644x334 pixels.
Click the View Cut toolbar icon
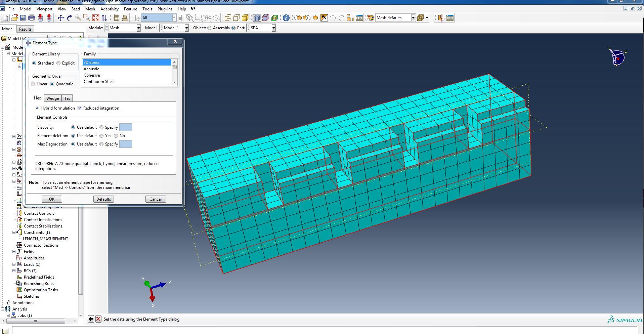[x=441, y=18]
